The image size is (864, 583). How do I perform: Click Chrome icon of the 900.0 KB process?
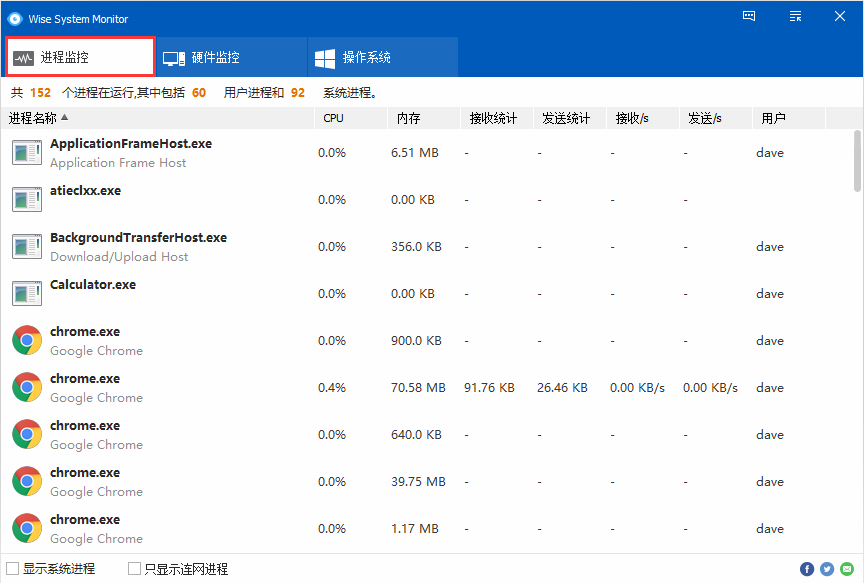pos(27,341)
